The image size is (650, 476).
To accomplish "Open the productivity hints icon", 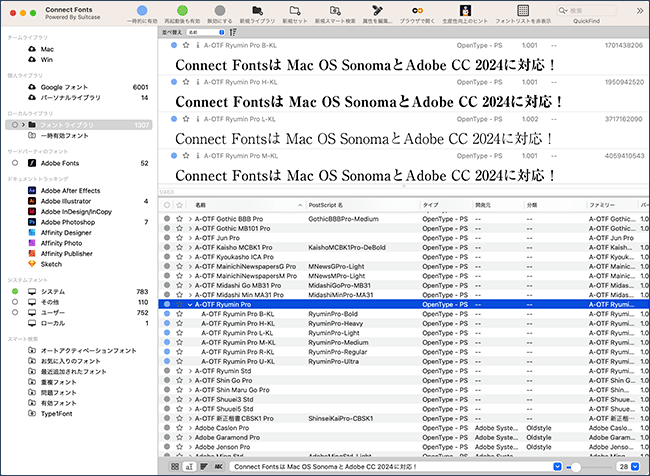I will click(465, 11).
